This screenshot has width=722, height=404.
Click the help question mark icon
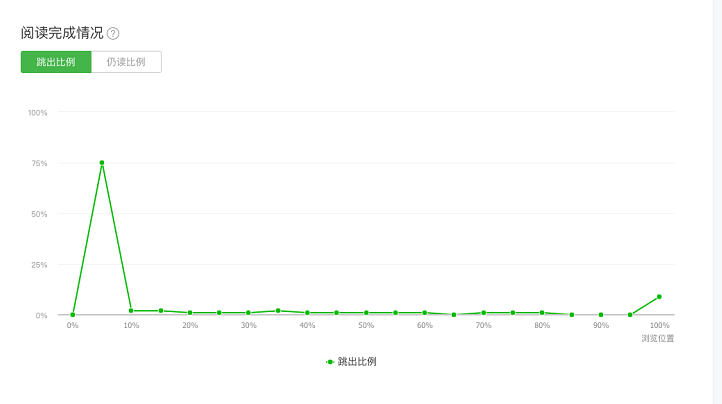pos(113,34)
